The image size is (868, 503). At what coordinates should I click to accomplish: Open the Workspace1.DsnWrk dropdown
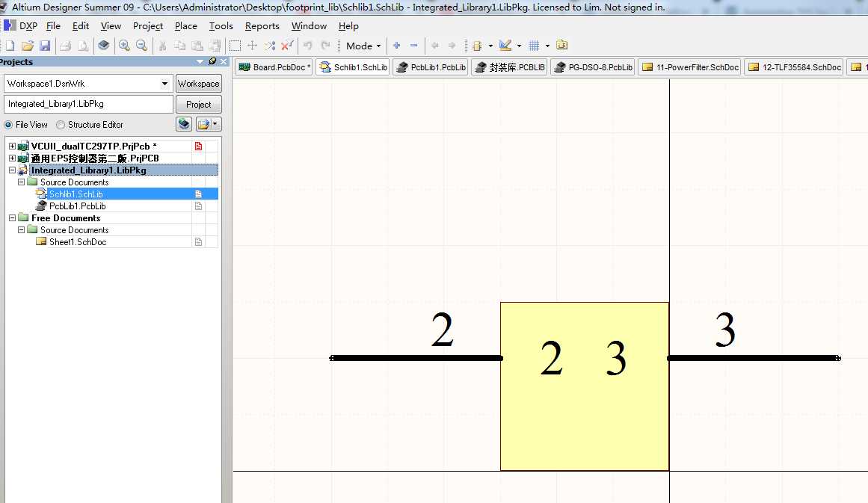[x=164, y=84]
